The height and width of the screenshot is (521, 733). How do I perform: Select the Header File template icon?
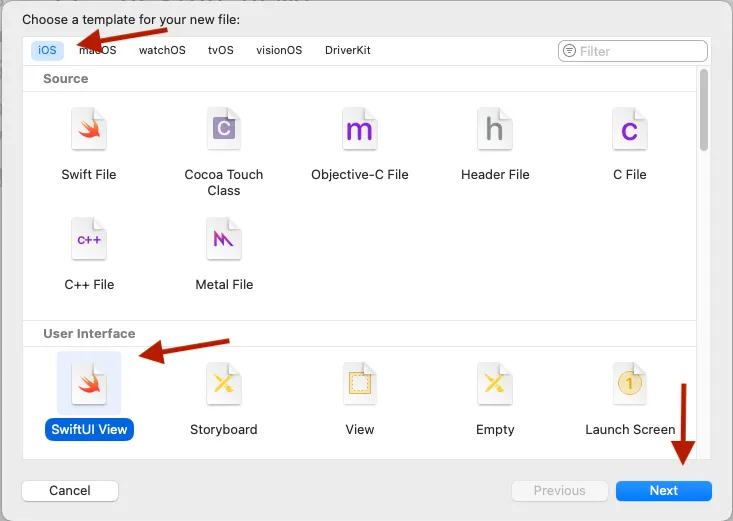point(495,129)
